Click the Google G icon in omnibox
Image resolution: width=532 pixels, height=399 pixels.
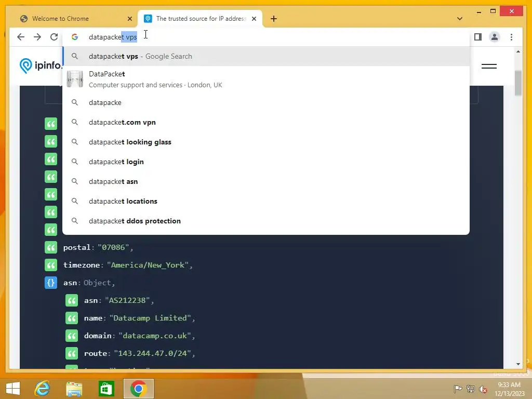(x=75, y=37)
